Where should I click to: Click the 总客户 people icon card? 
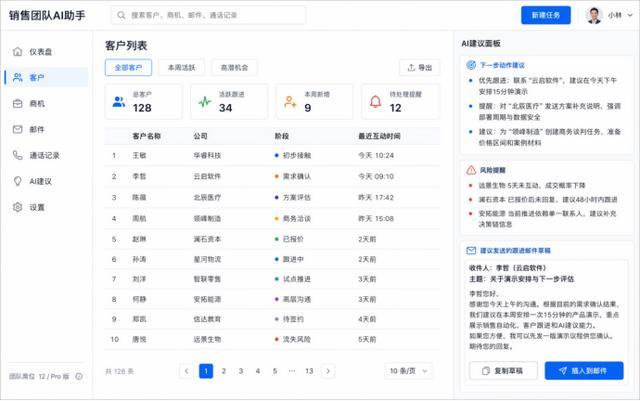(x=120, y=102)
